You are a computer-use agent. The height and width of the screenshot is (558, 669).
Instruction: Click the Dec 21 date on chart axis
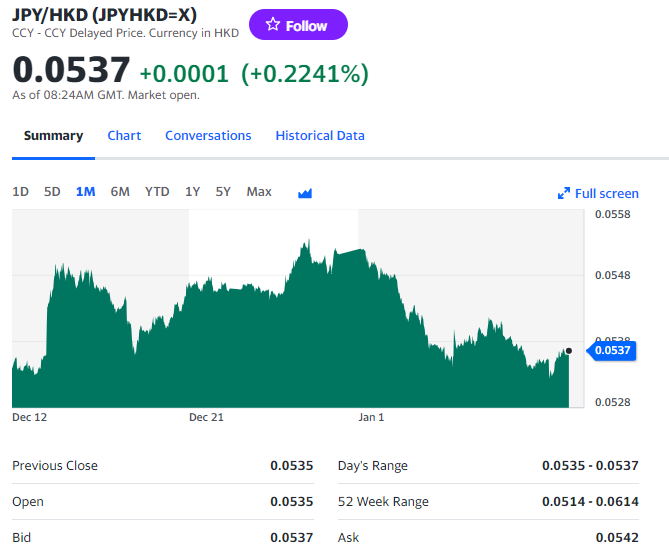tap(206, 417)
